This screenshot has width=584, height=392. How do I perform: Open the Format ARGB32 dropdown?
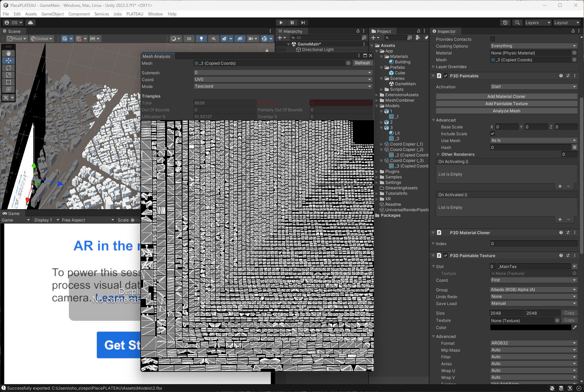tap(534, 343)
